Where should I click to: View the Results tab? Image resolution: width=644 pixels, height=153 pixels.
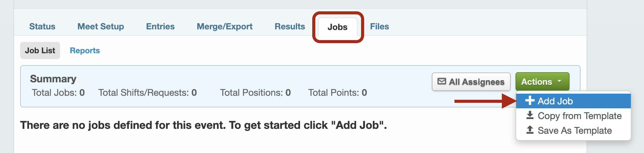pyautogui.click(x=290, y=27)
